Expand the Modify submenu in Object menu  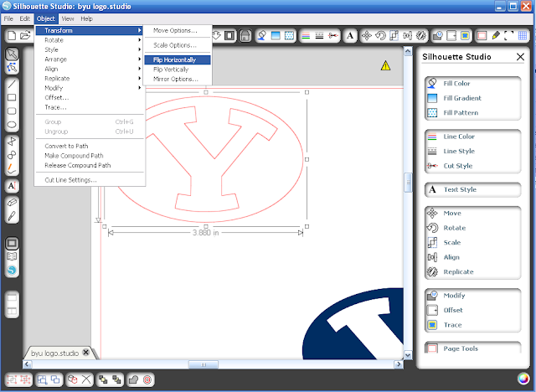90,88
